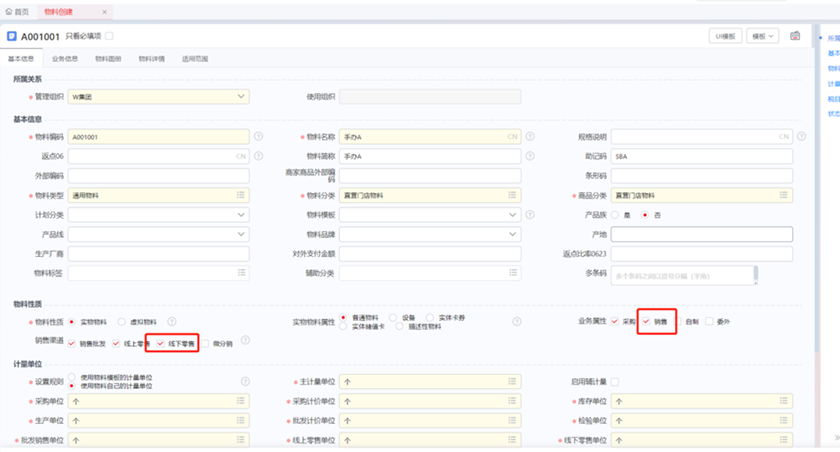Click the UI模板 button
This screenshot has height=452, width=840.
tap(724, 36)
